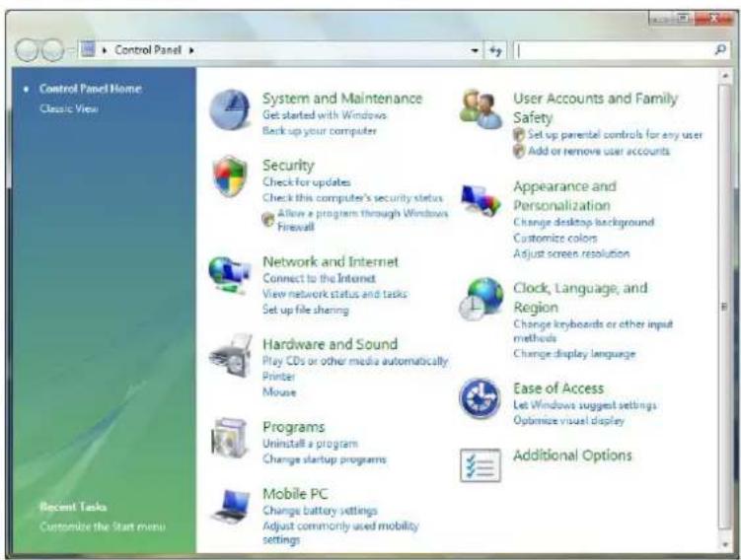
Task: Click the Back navigation button
Action: tap(26, 50)
